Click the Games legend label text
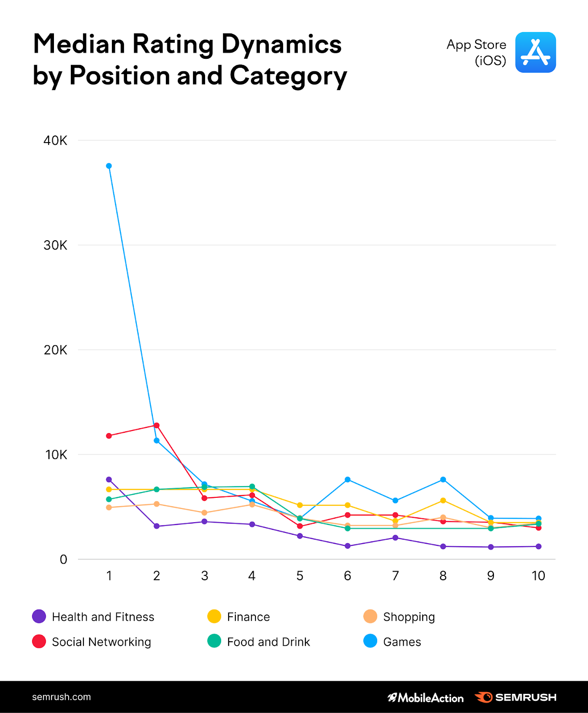 click(x=402, y=642)
